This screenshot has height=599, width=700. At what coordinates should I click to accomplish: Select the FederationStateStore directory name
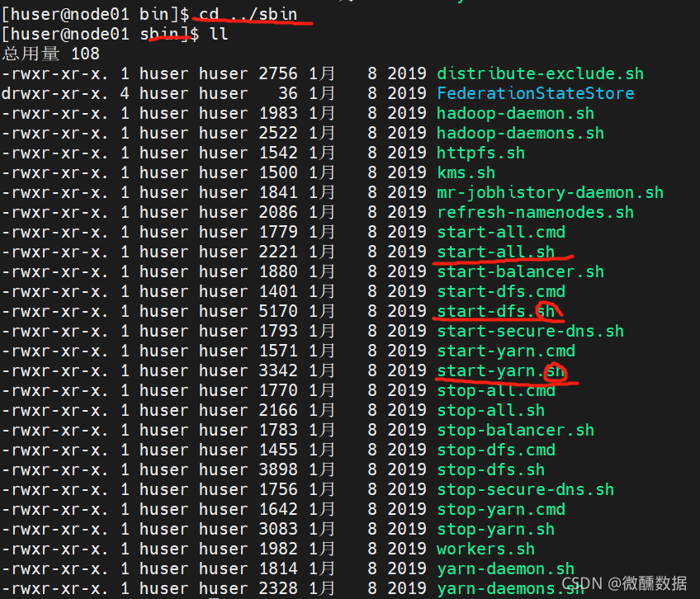(x=535, y=93)
